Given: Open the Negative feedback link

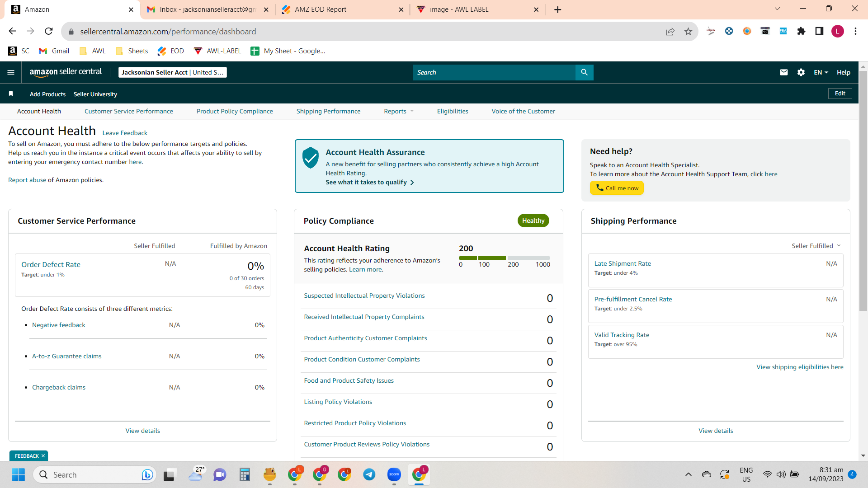Looking at the screenshot, I should [58, 325].
